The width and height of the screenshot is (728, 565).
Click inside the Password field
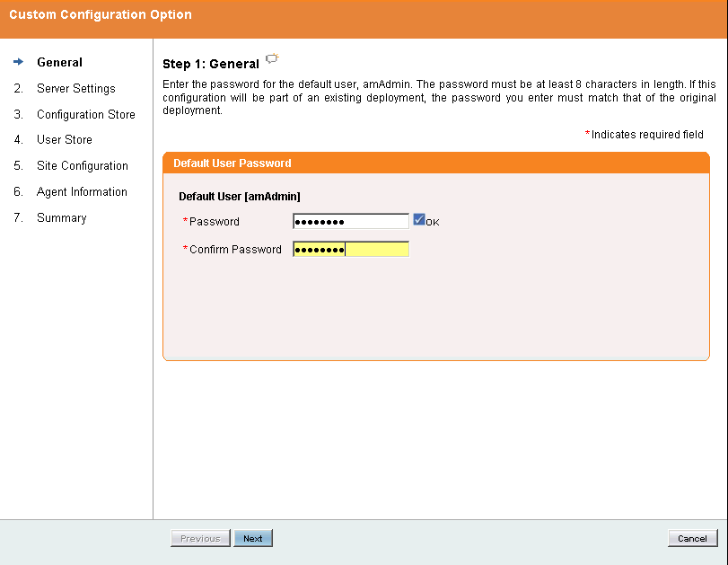tap(350, 220)
